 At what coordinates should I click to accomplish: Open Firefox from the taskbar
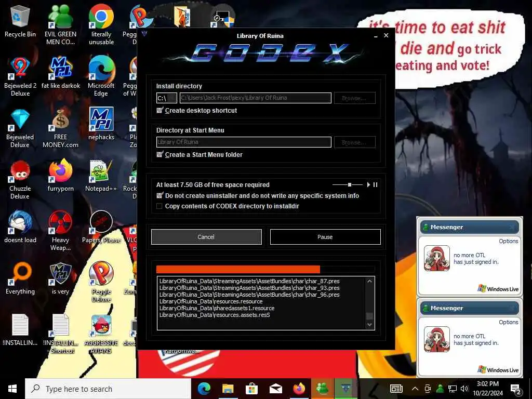click(299, 389)
